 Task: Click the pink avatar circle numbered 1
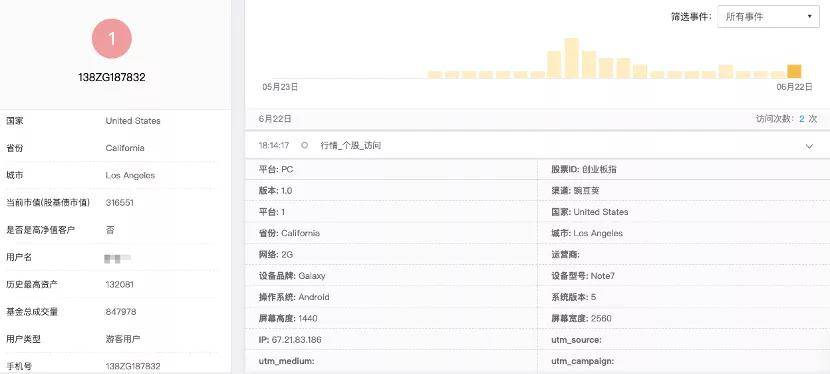[112, 39]
